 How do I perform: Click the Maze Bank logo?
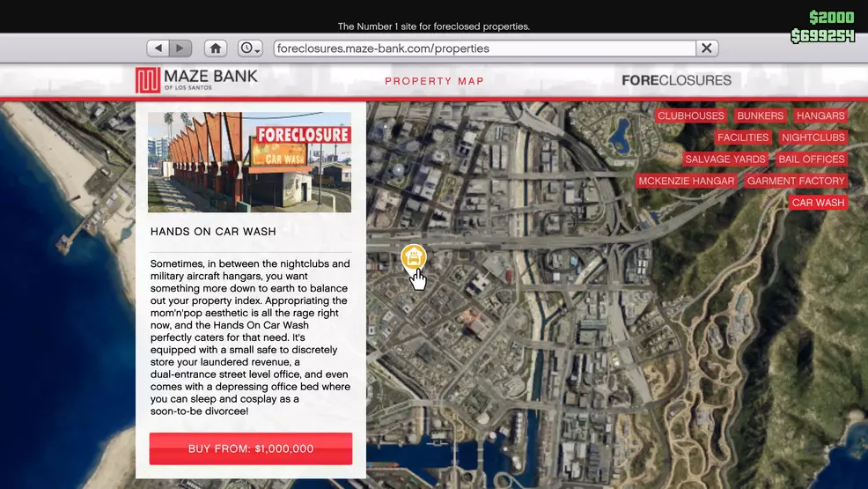196,80
